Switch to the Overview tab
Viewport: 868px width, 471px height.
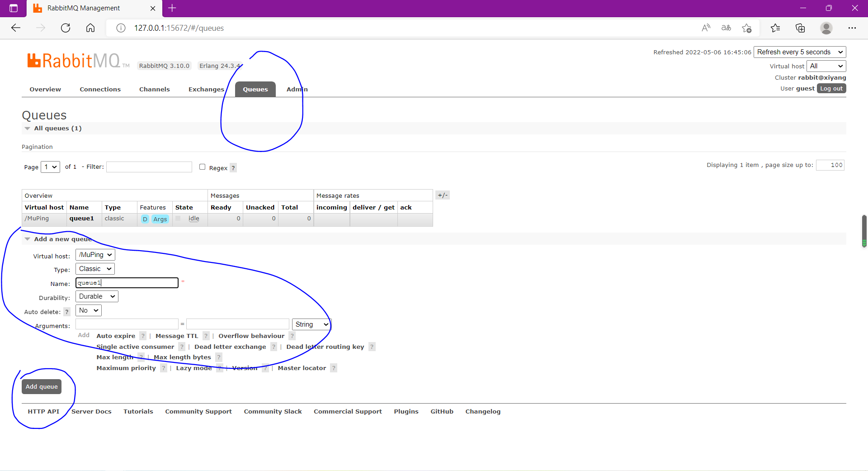click(45, 89)
